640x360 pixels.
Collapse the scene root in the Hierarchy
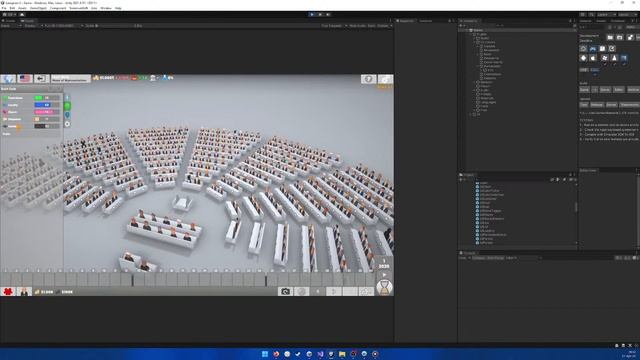click(467, 30)
